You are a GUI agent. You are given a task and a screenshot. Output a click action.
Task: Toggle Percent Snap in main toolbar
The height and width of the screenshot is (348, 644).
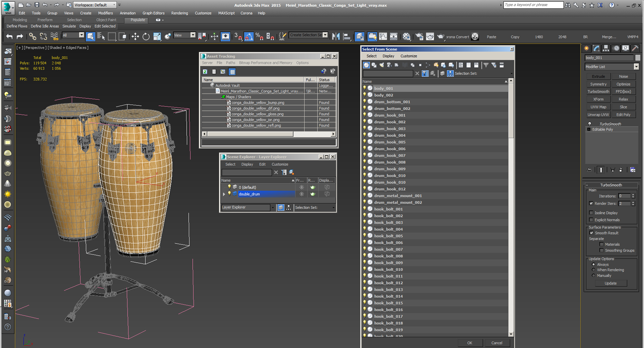[259, 37]
